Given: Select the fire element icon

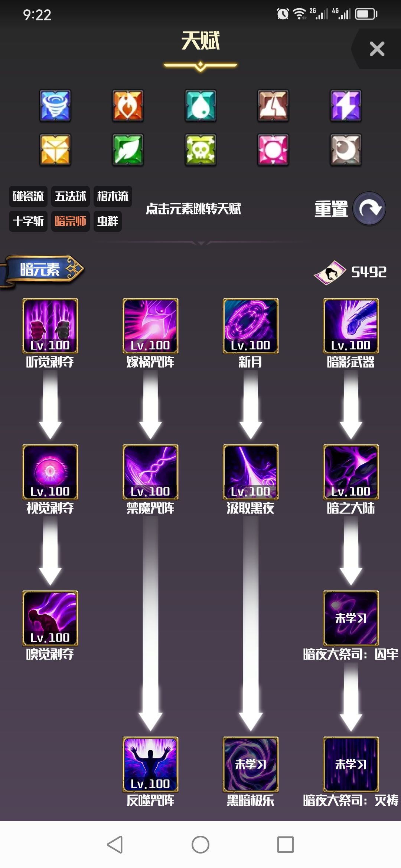Looking at the screenshot, I should tap(128, 106).
